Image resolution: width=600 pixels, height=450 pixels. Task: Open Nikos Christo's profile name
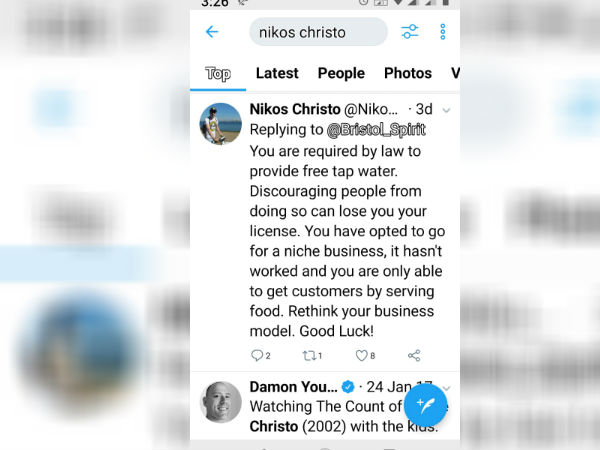tap(295, 109)
